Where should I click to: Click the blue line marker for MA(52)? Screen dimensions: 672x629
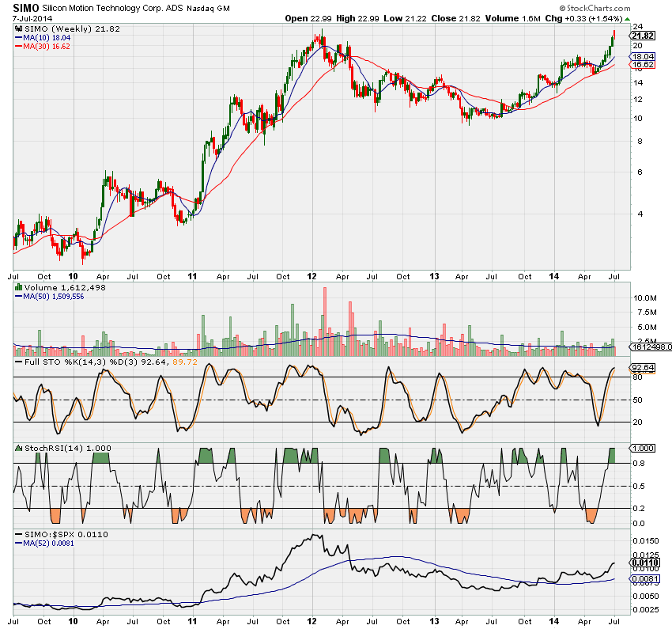[x=18, y=544]
